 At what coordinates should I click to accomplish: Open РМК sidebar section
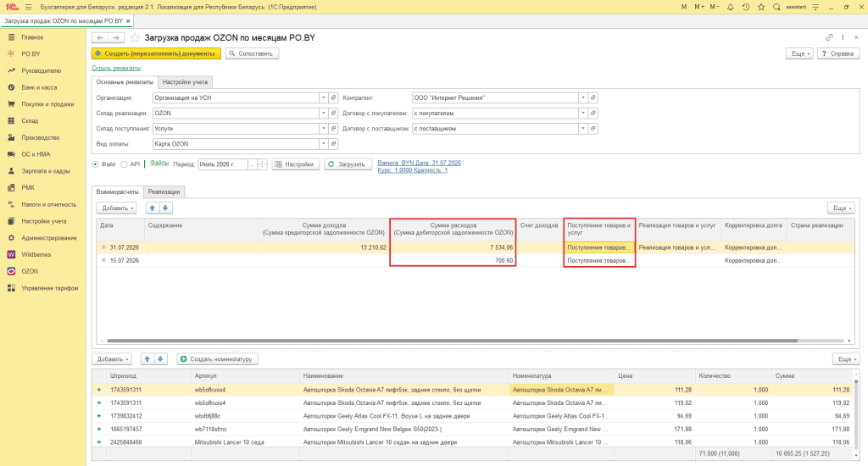coord(28,187)
